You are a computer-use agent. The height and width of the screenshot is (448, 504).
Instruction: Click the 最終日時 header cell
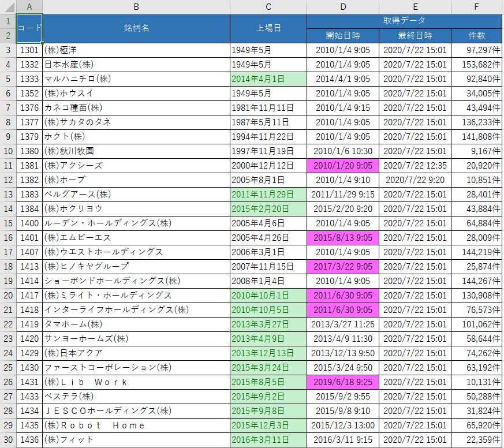(415, 35)
